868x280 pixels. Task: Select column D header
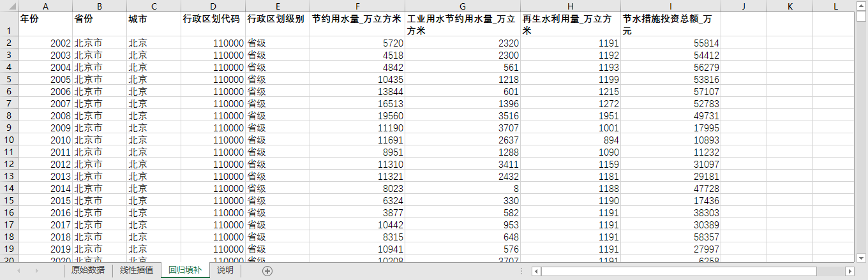point(213,6)
